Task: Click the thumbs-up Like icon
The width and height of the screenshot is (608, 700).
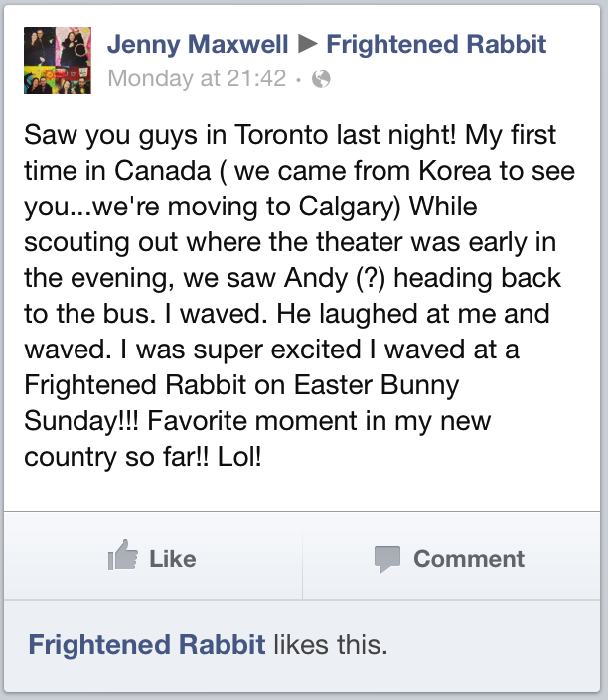Action: (122, 556)
